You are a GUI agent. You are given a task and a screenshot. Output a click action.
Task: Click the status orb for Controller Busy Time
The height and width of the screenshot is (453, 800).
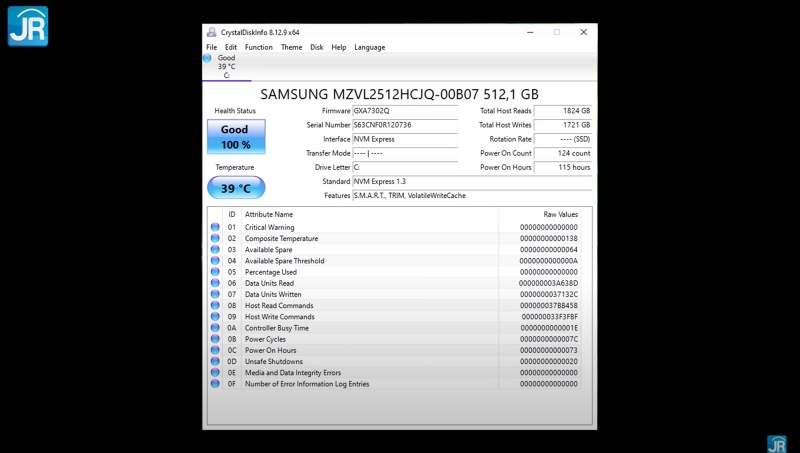(x=215, y=328)
